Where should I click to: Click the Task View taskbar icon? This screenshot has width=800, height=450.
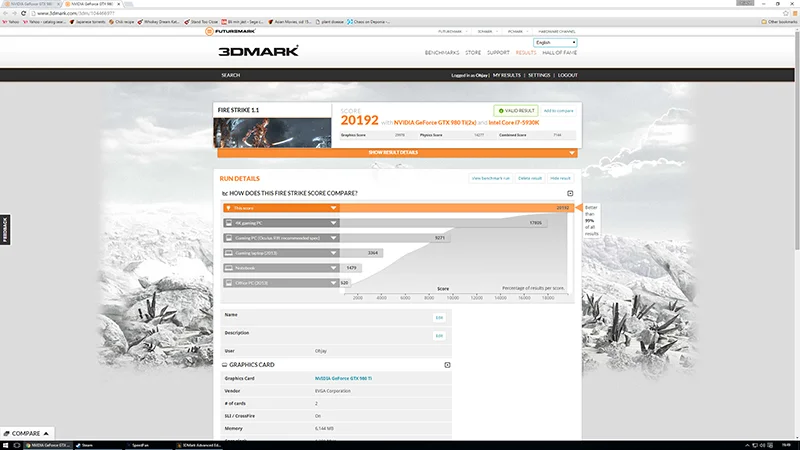17,445
